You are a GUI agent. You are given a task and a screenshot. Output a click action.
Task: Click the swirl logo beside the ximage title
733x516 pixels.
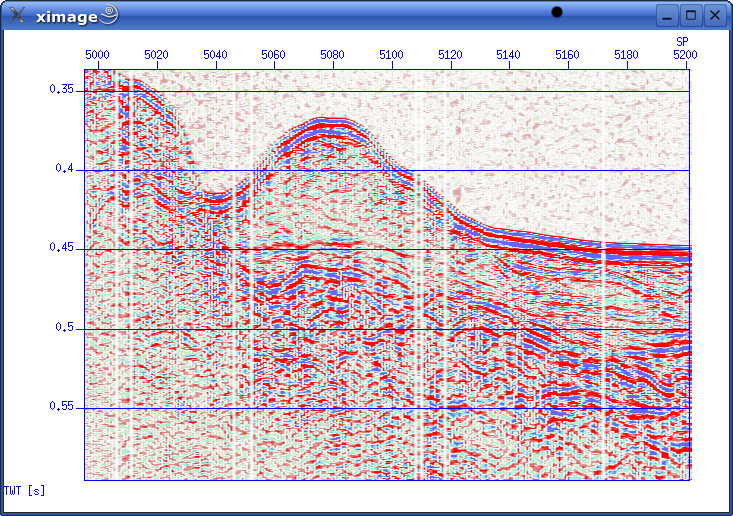(x=110, y=14)
